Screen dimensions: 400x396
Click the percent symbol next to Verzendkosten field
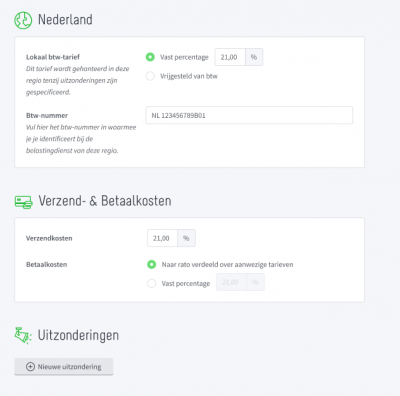[186, 238]
